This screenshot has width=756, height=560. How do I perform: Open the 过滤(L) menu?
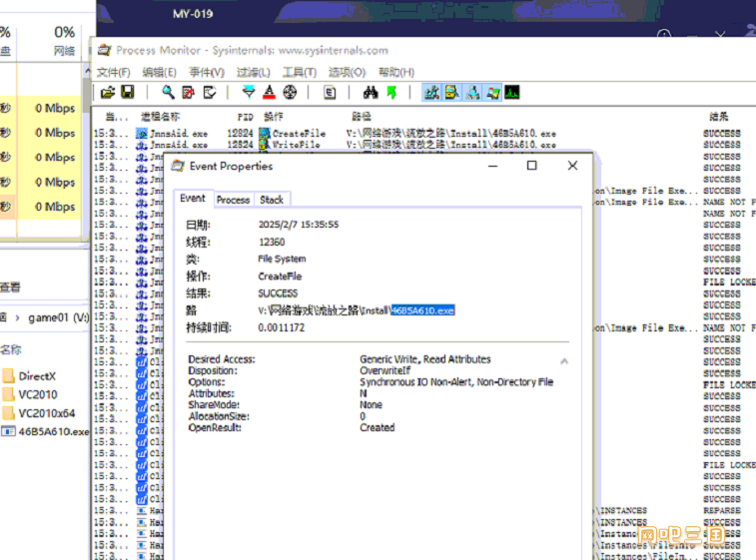pos(253,72)
